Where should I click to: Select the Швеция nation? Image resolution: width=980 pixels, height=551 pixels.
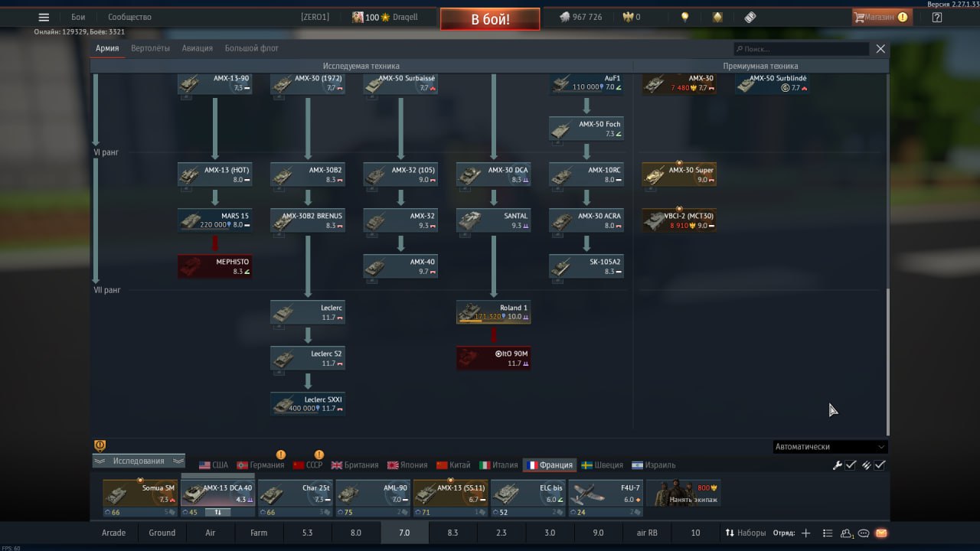coord(602,465)
